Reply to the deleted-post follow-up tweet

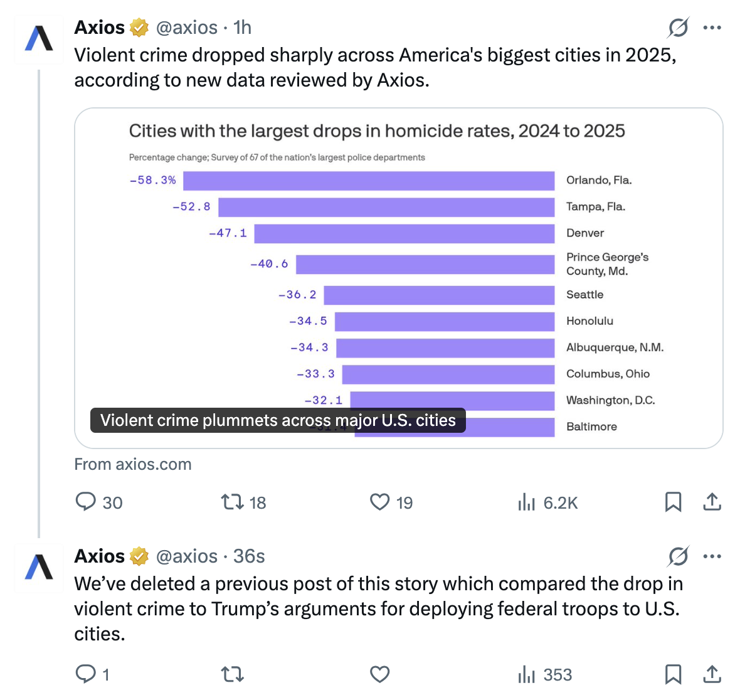tap(85, 674)
